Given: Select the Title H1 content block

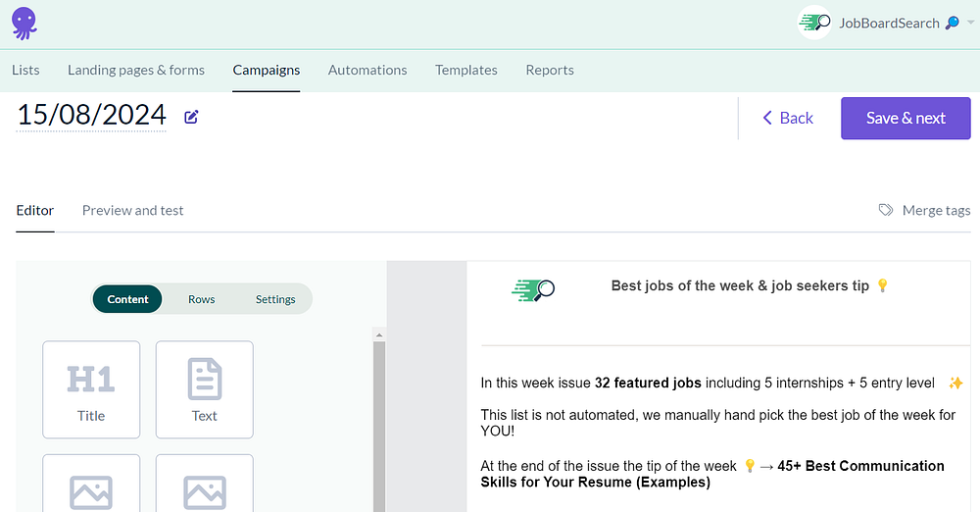Looking at the screenshot, I should [91, 389].
